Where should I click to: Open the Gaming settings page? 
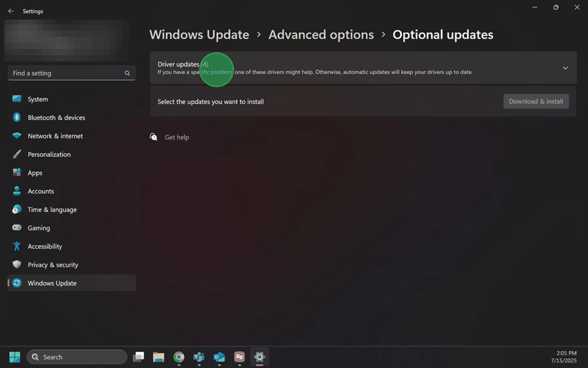click(x=39, y=228)
